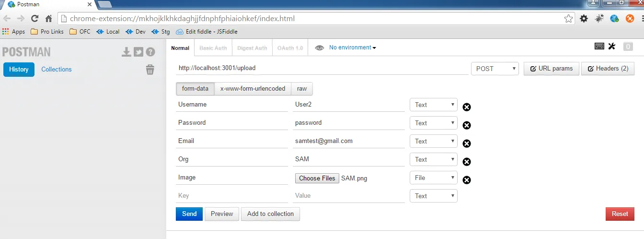
Task: Click the samtest@gmail.com value field
Action: coord(349,141)
